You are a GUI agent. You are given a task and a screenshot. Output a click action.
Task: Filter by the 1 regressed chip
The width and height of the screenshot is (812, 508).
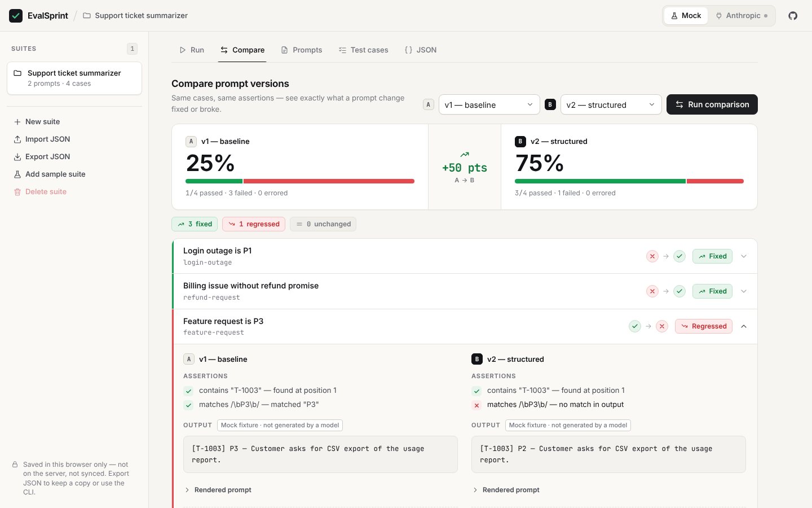[x=254, y=224]
